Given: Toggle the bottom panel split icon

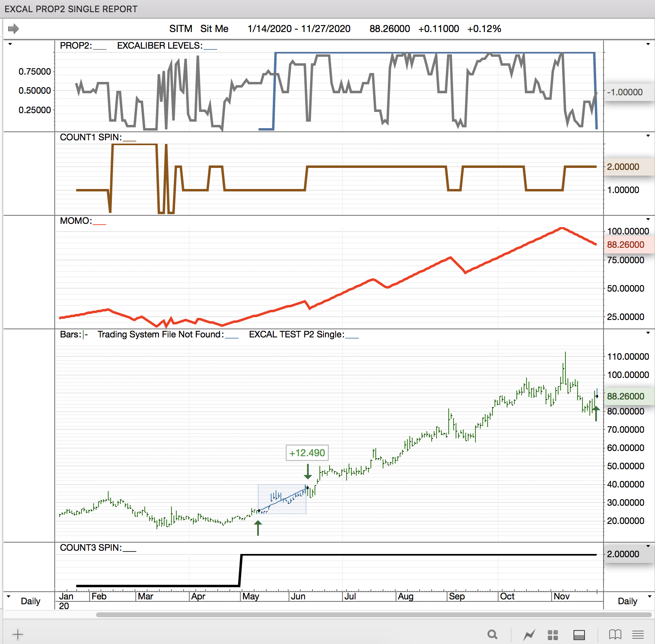Looking at the screenshot, I should pyautogui.click(x=579, y=635).
